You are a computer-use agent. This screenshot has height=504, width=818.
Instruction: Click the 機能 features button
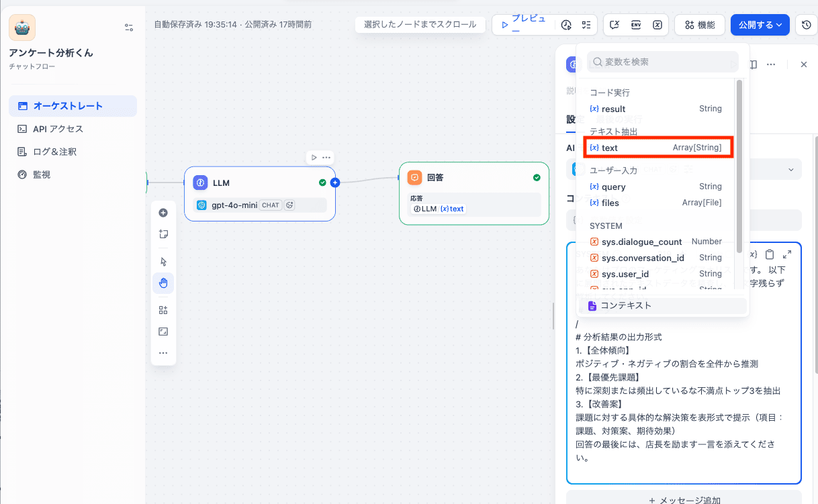(x=699, y=25)
